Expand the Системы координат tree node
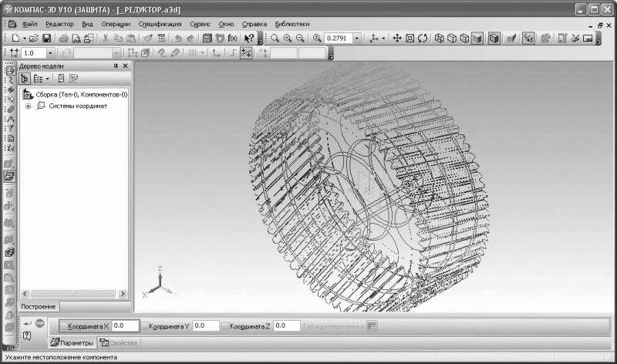 (28, 106)
